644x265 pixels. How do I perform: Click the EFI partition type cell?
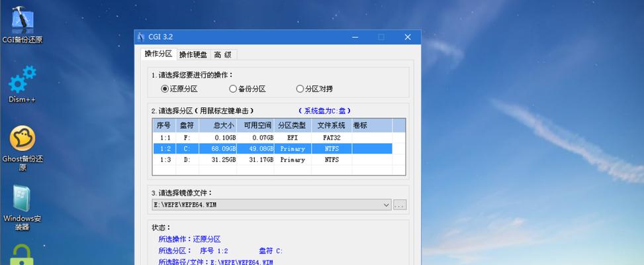(293, 138)
